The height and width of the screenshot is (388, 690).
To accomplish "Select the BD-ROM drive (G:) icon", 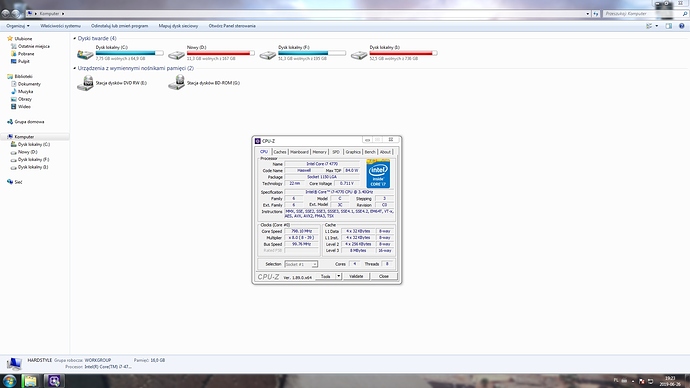I will tap(177, 83).
